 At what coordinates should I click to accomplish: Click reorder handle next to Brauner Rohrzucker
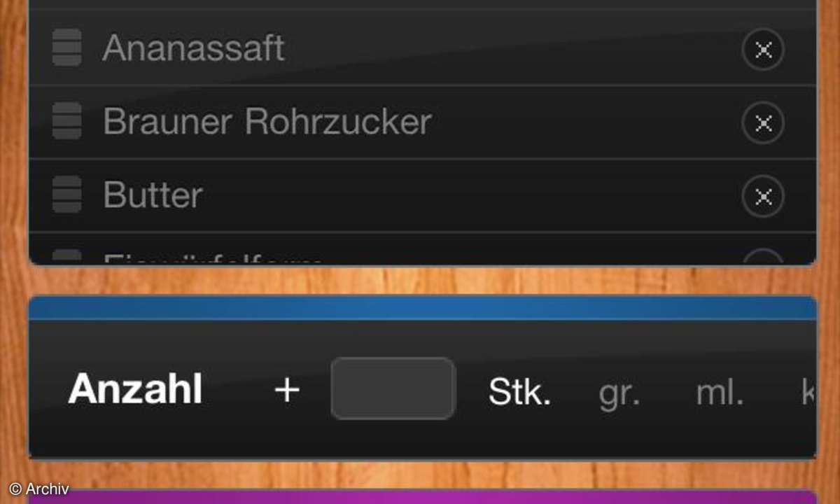tap(66, 121)
